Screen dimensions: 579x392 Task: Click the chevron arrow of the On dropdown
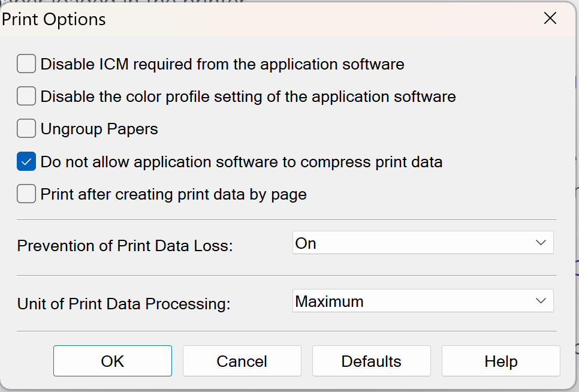[x=541, y=243]
